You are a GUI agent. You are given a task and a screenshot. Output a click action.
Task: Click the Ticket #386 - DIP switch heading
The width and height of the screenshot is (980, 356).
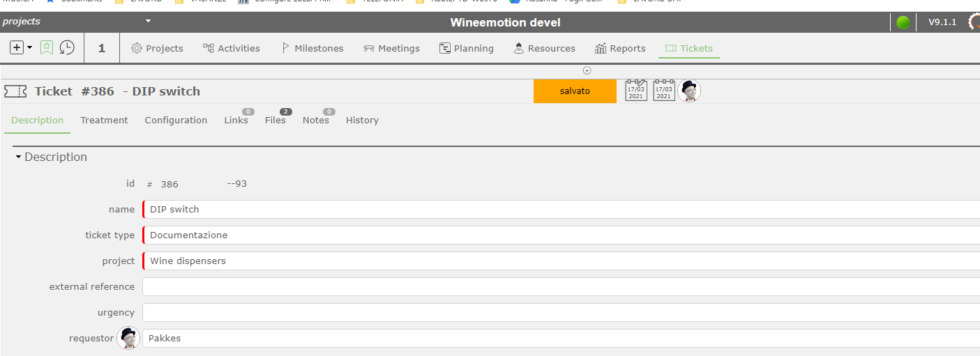[x=117, y=91]
